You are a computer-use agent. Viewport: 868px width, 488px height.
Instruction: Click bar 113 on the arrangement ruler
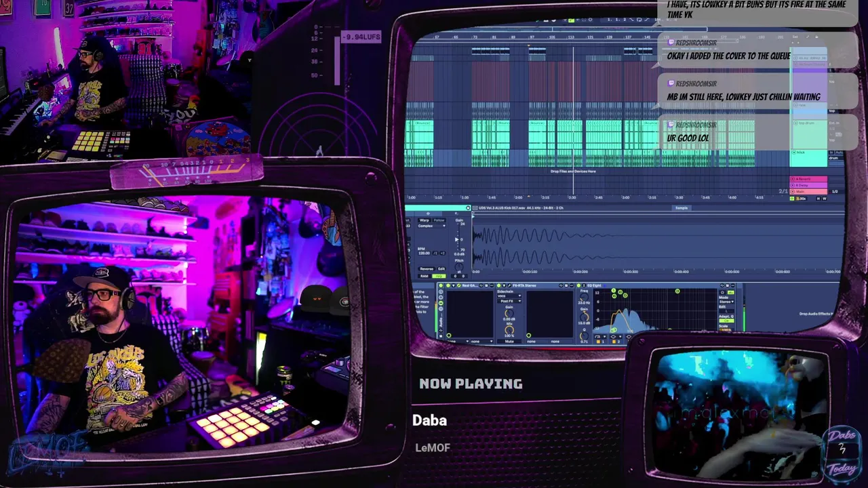point(571,37)
